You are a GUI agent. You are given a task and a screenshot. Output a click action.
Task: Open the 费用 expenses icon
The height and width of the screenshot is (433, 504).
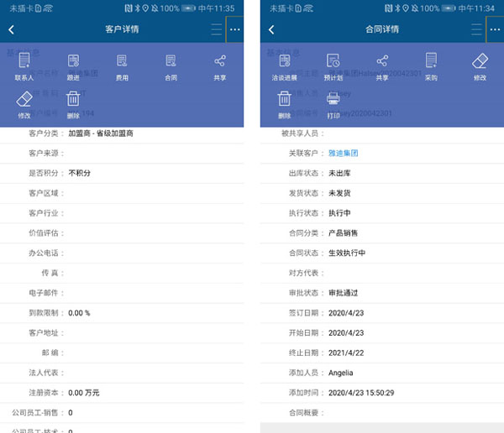(x=122, y=65)
